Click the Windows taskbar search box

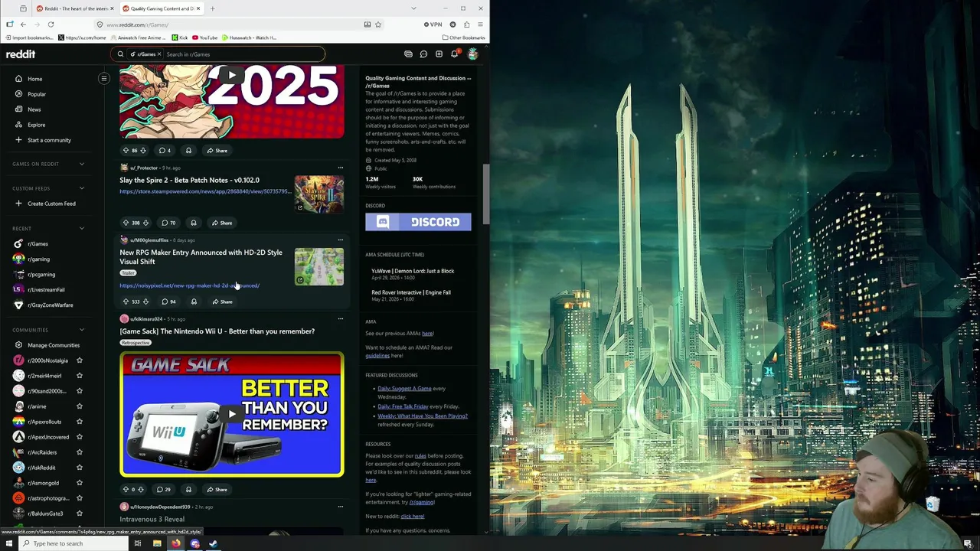tap(72, 543)
